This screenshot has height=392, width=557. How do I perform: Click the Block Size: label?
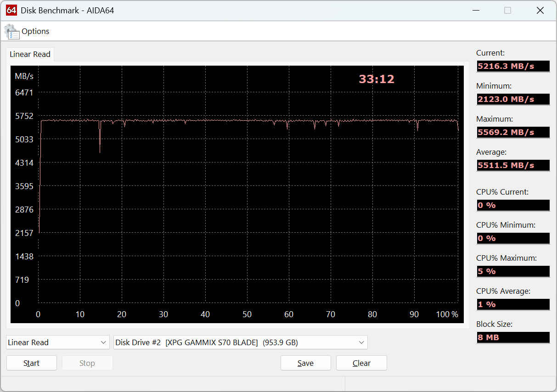(494, 324)
